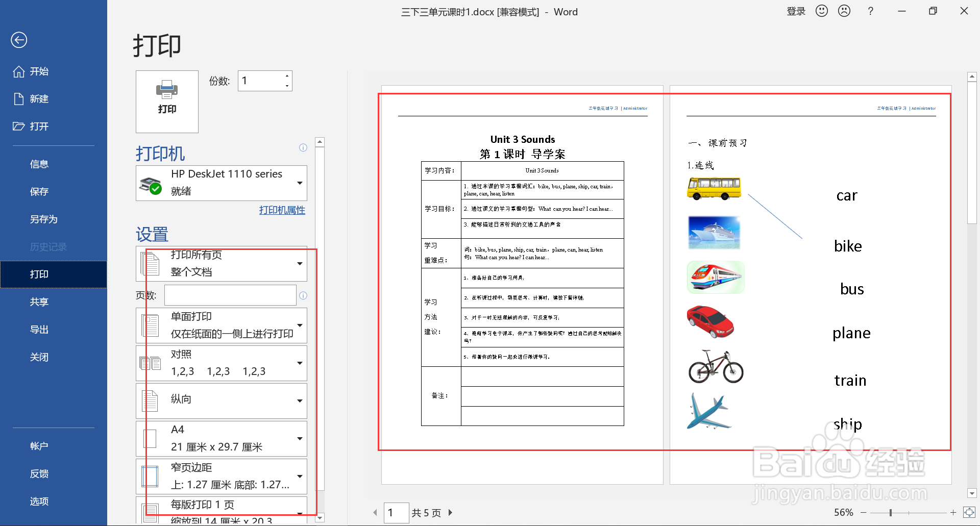Click the 页数 pages input field

click(x=230, y=295)
